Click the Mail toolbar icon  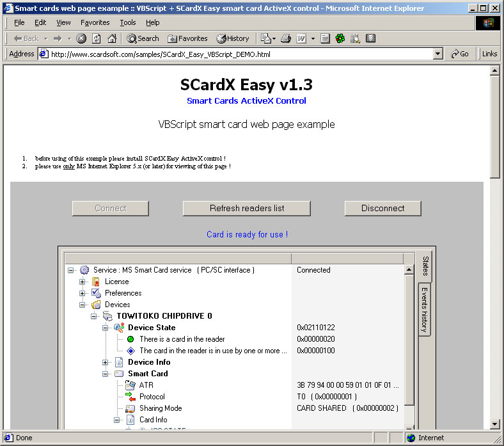pos(265,38)
